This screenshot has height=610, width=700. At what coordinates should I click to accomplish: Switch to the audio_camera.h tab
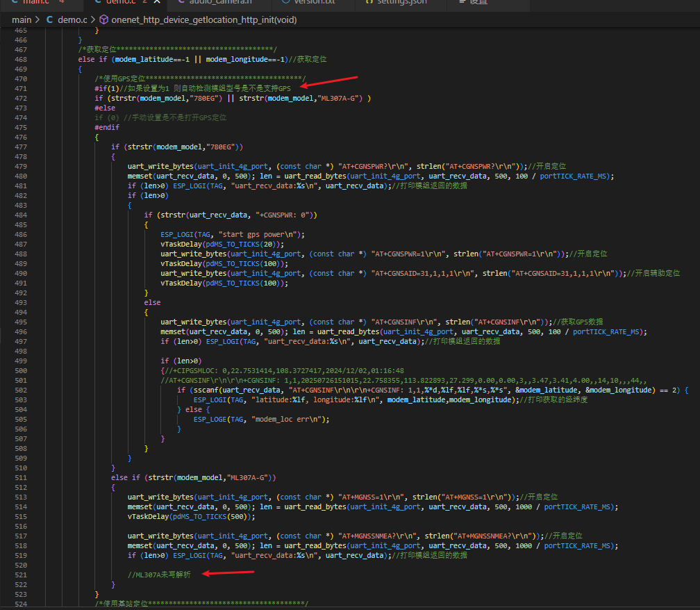219,2
